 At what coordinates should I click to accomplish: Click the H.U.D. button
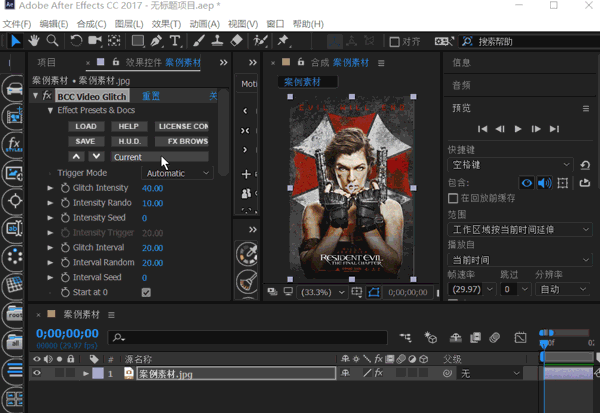129,141
